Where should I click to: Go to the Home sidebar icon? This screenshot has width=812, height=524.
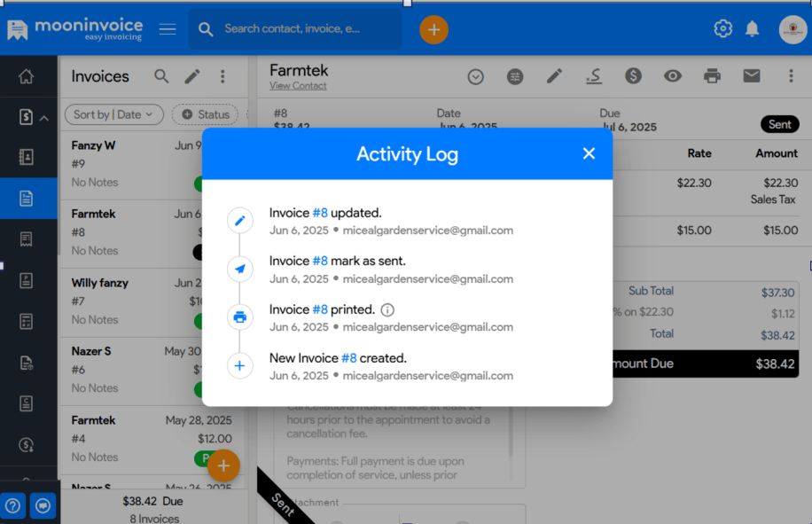26,76
